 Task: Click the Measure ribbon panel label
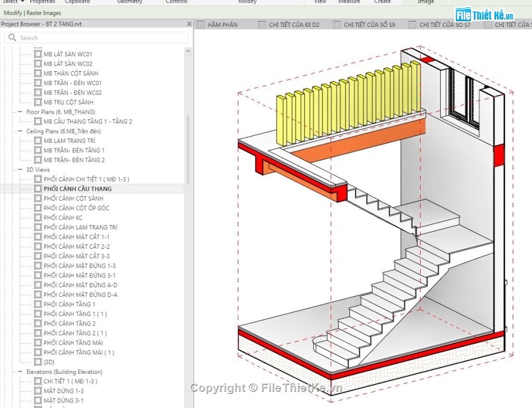(x=349, y=2)
